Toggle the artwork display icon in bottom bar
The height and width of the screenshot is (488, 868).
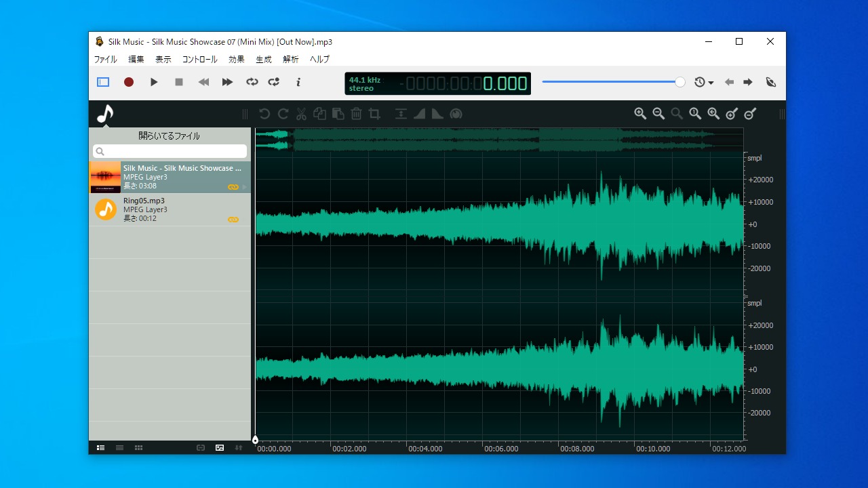tap(220, 448)
